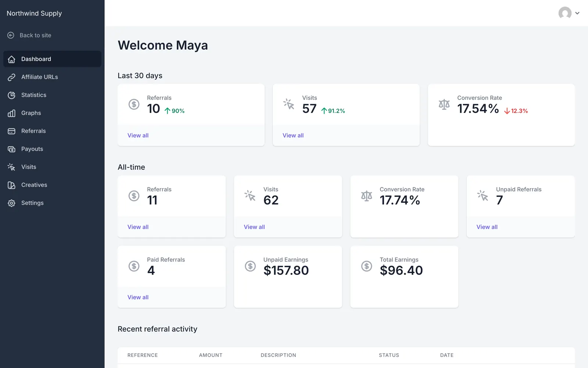Click green up arrow beside 91.2%
Screen dimensions: 588x368
tap(324, 111)
